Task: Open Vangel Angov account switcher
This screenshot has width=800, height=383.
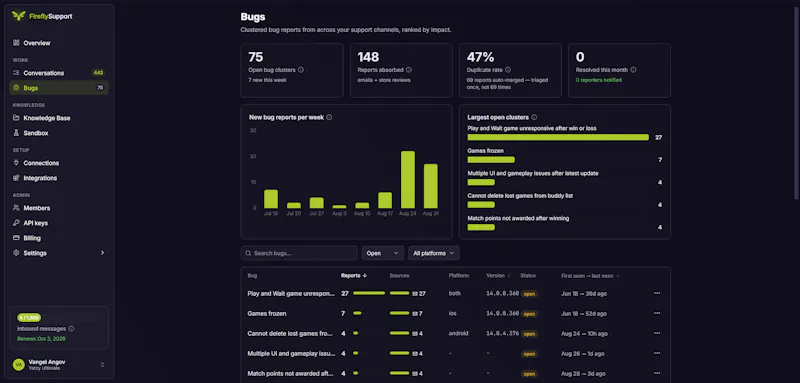Action: tap(59, 365)
